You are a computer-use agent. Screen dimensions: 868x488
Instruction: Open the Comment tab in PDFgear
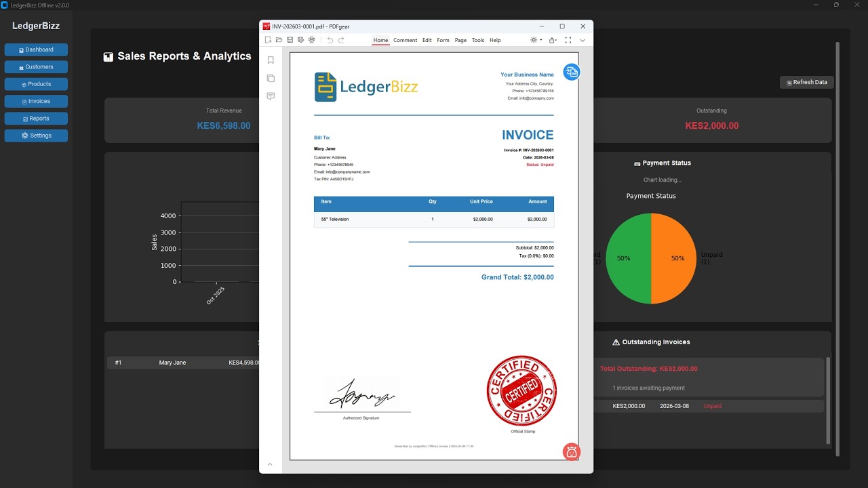tap(405, 40)
